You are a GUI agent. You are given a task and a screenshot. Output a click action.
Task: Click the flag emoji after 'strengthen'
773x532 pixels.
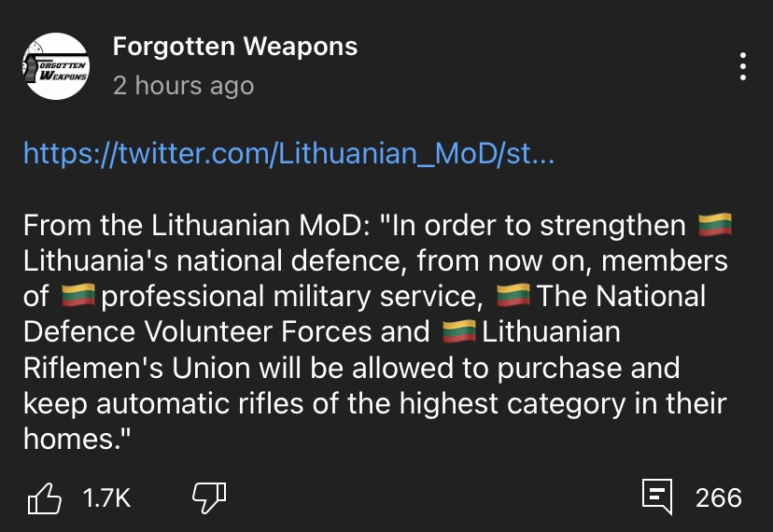[x=715, y=225]
